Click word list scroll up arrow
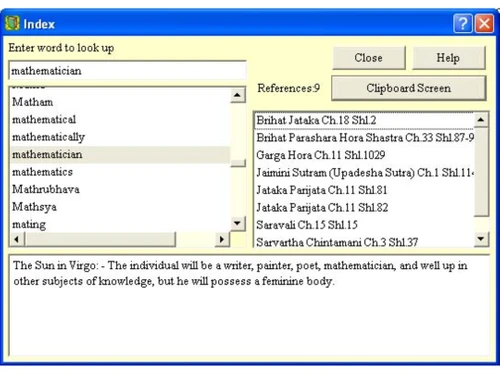 [238, 95]
